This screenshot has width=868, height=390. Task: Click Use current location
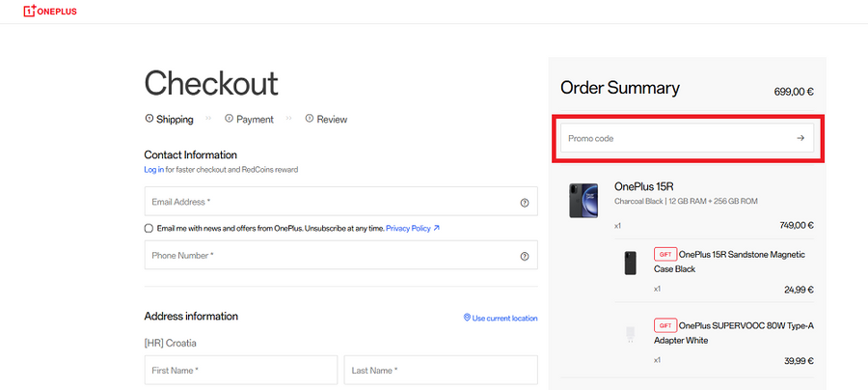pos(504,318)
